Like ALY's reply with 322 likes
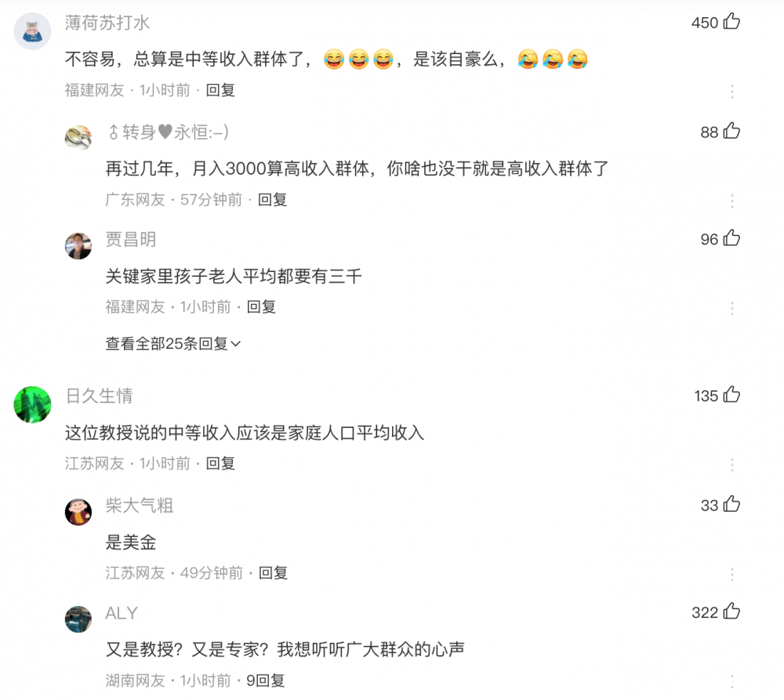The height and width of the screenshot is (700, 784). (x=731, y=611)
